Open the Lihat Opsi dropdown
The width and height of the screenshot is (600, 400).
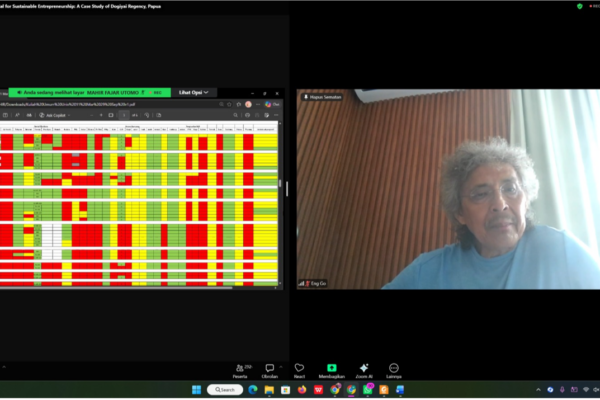tap(194, 93)
